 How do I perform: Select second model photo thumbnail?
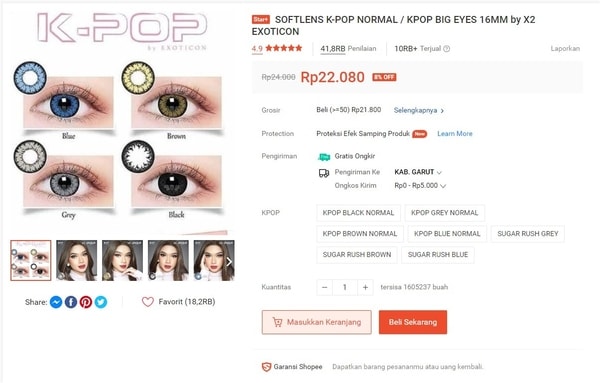(122, 261)
